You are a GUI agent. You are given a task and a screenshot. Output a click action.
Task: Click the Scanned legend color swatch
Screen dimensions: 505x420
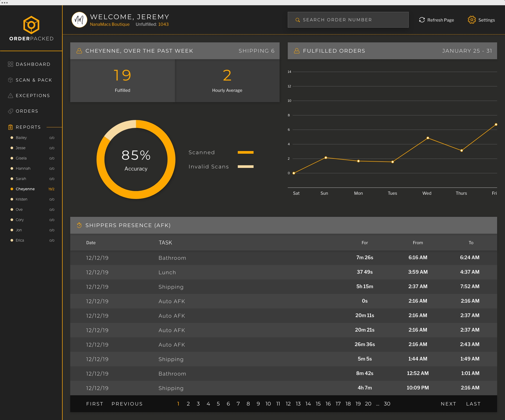[245, 152]
